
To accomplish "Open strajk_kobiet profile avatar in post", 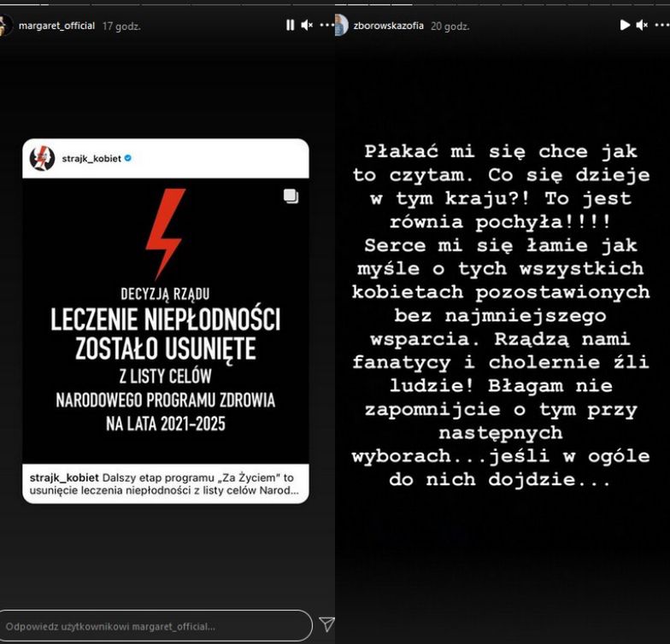I will tap(42, 158).
